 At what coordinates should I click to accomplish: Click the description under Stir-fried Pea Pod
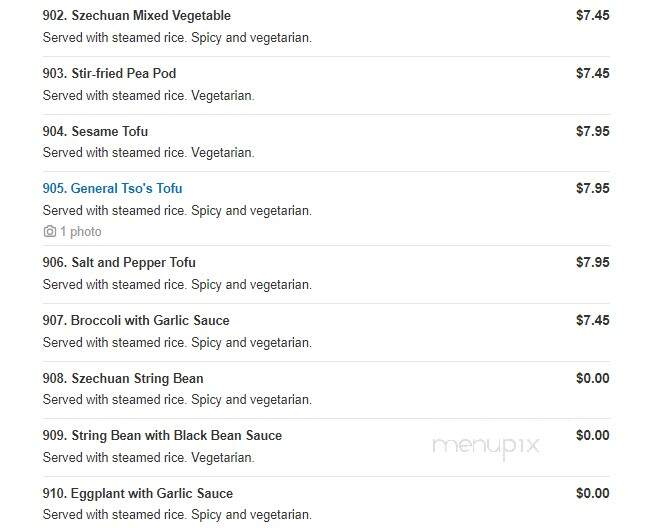[148, 95]
